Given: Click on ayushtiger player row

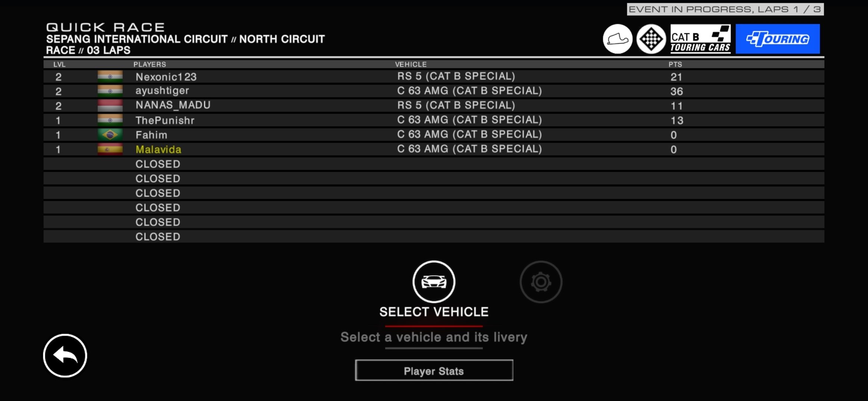Looking at the screenshot, I should pyautogui.click(x=434, y=90).
